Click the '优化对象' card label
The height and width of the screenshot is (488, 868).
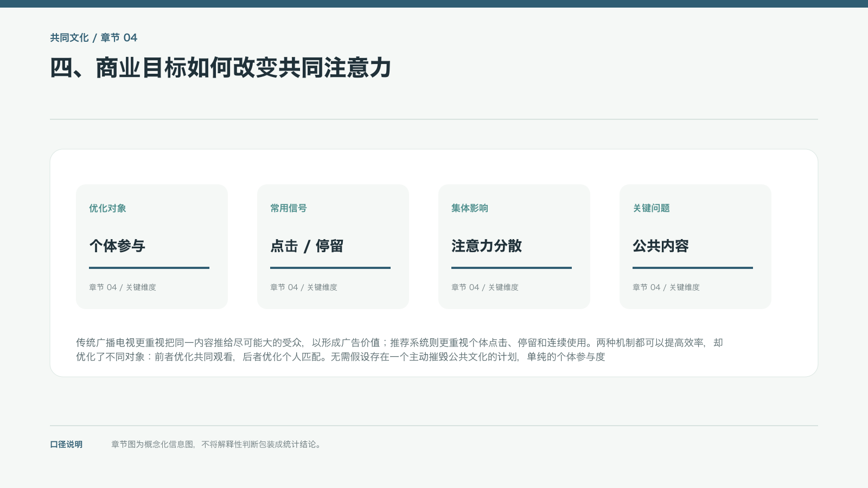pyautogui.click(x=107, y=208)
